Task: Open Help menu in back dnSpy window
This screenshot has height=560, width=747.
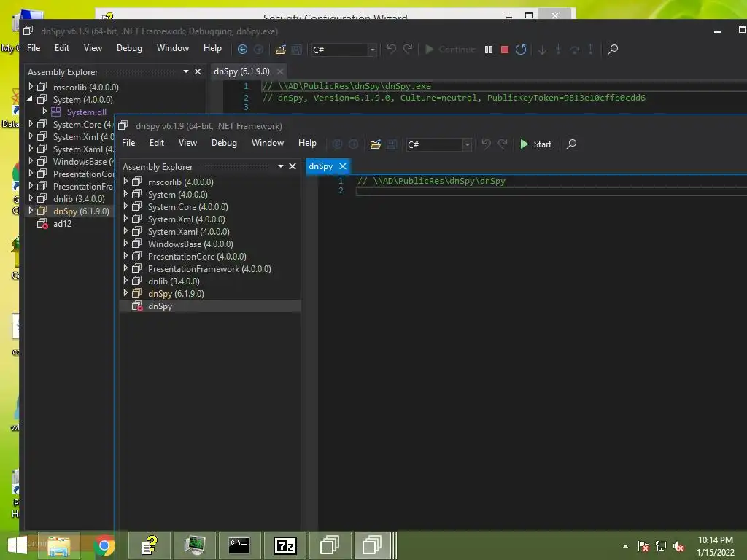Action: 212,48
